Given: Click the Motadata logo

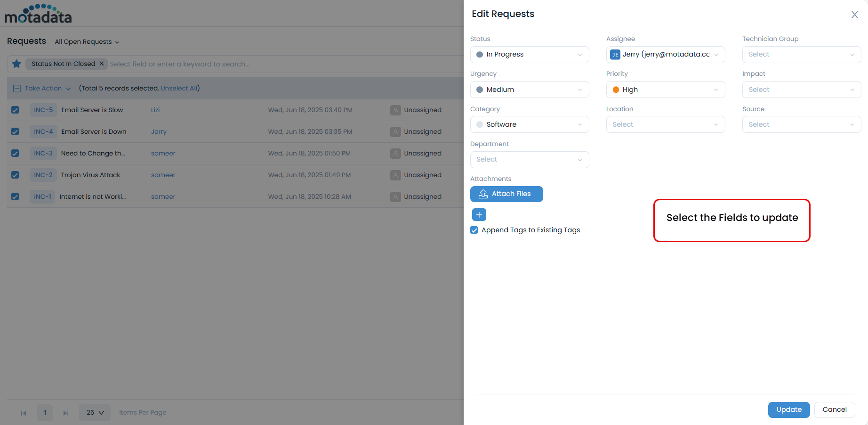Looking at the screenshot, I should click(x=38, y=14).
